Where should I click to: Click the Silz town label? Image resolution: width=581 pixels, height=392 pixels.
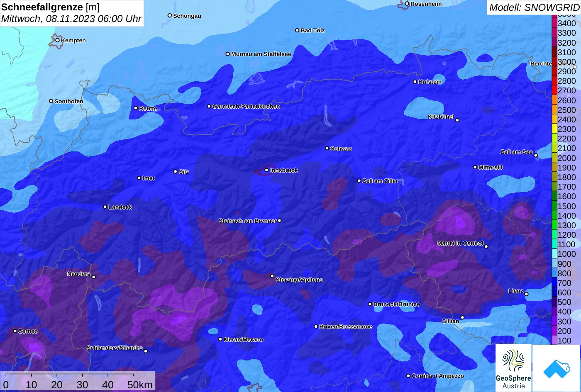tap(184, 172)
